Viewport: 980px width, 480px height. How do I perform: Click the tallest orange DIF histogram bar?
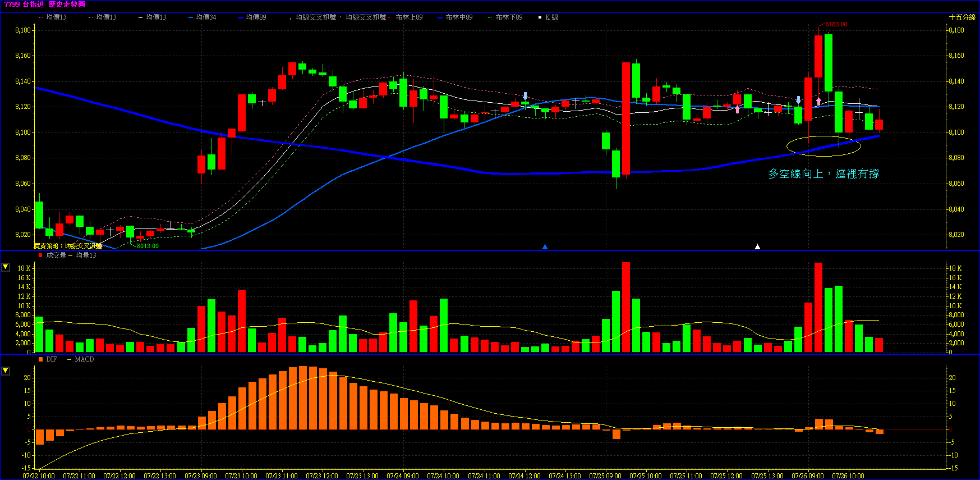303,398
